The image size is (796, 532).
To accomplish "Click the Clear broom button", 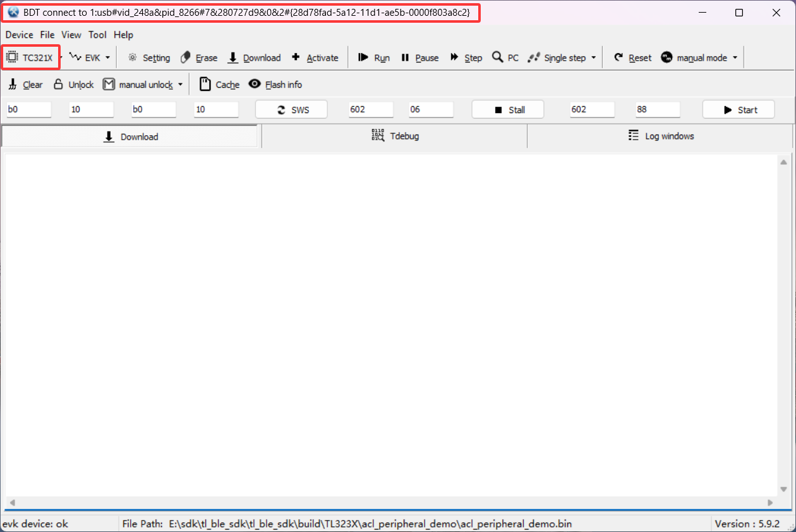I will (x=25, y=84).
